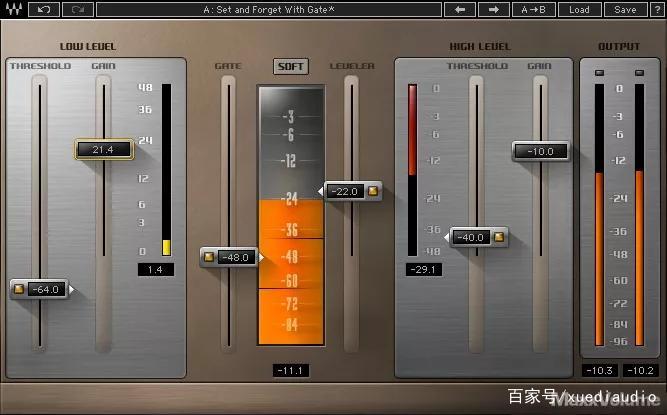The height and width of the screenshot is (415, 667).
Task: Click Leveler handle -22.0
Action: pyautogui.click(x=352, y=191)
